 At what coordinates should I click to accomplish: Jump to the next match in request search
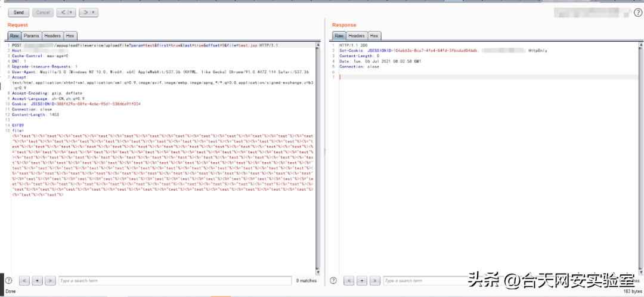pyautogui.click(x=50, y=280)
